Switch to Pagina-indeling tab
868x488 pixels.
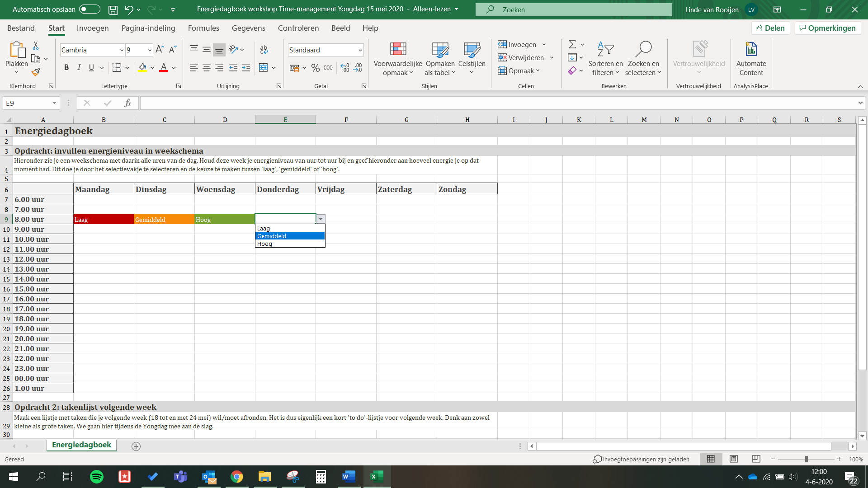pos(148,28)
